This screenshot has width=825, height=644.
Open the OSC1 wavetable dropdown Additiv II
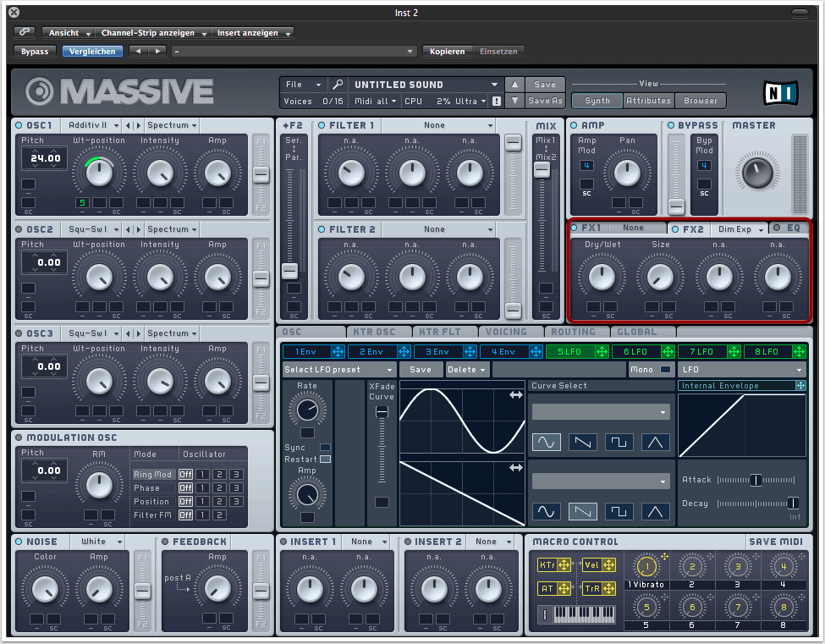point(91,125)
